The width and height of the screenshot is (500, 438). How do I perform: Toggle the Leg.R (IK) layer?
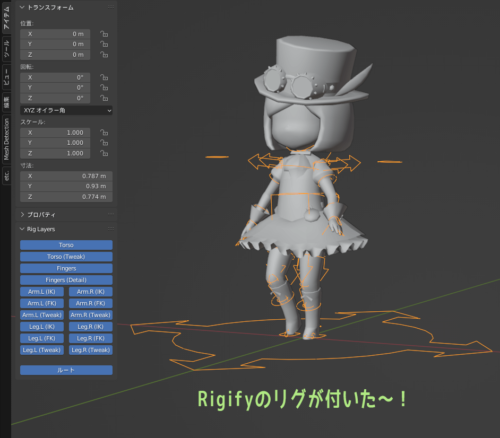(x=91, y=327)
